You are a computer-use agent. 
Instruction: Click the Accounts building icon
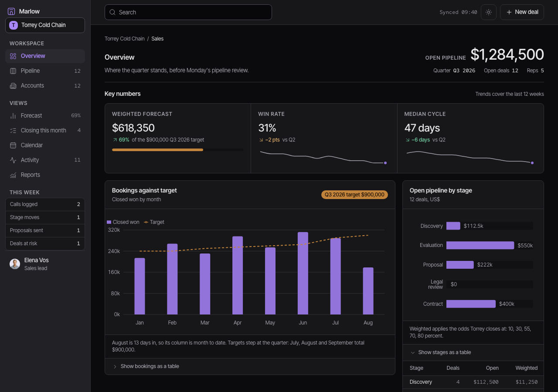pyautogui.click(x=13, y=86)
